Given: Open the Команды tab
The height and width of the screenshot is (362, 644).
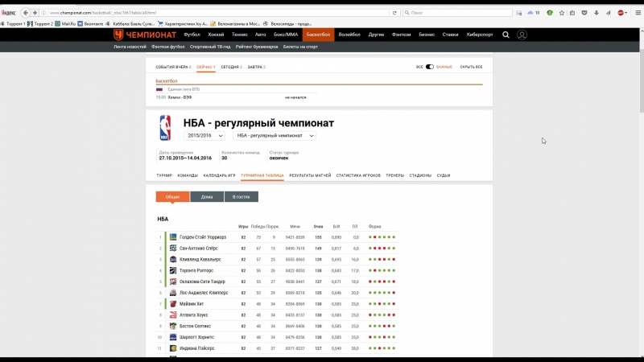Looking at the screenshot, I should 188,175.
